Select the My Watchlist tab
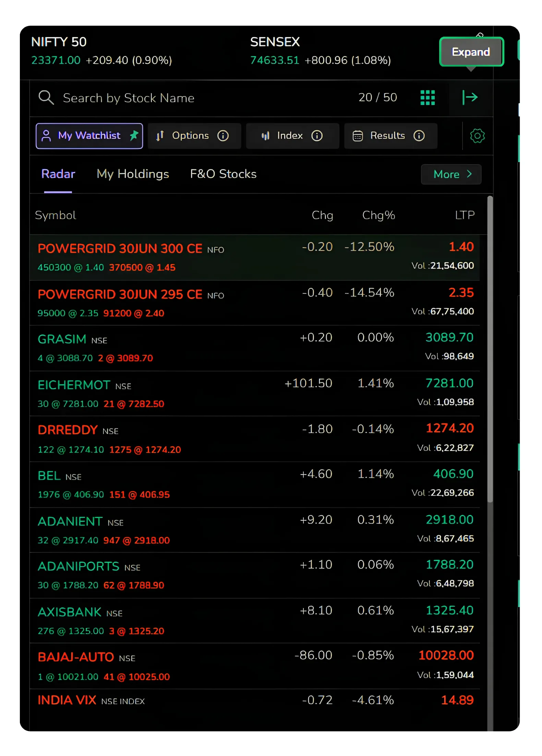The width and height of the screenshot is (542, 756). coord(89,136)
